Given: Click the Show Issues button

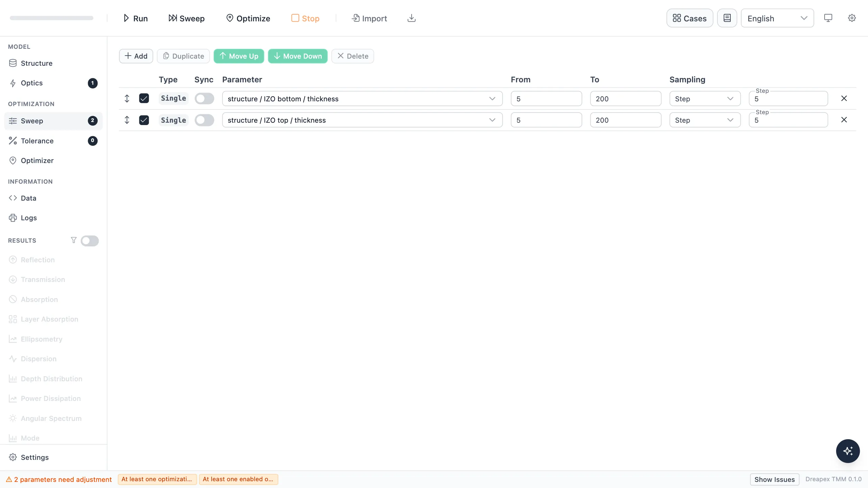Looking at the screenshot, I should [774, 479].
